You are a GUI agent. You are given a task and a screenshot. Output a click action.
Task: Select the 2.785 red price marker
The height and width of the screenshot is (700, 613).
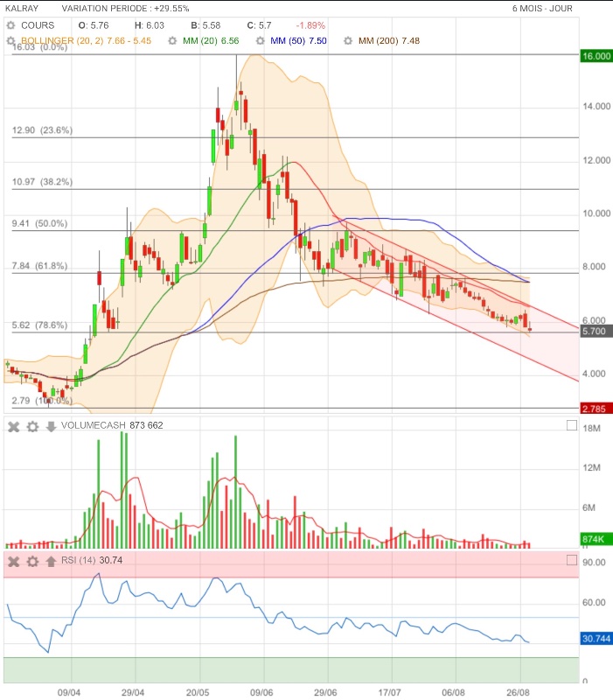(x=596, y=409)
